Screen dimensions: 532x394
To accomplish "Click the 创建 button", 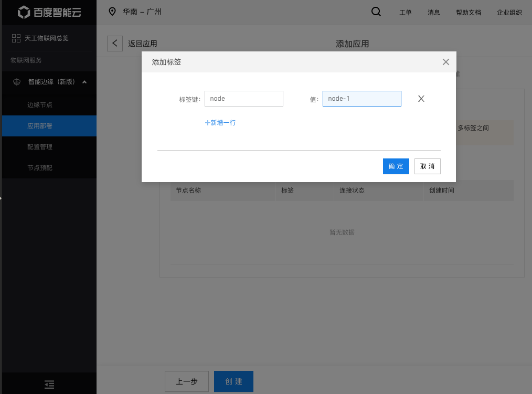I will [234, 381].
